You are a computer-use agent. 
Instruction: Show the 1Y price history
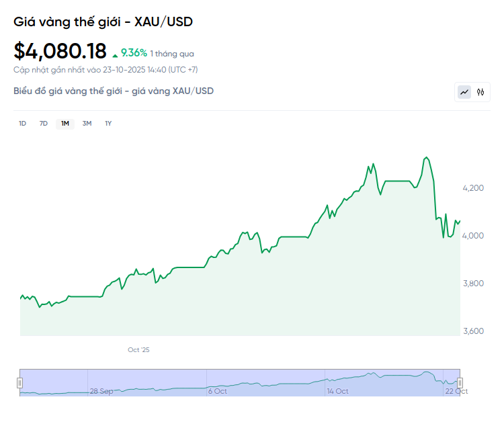coord(108,123)
